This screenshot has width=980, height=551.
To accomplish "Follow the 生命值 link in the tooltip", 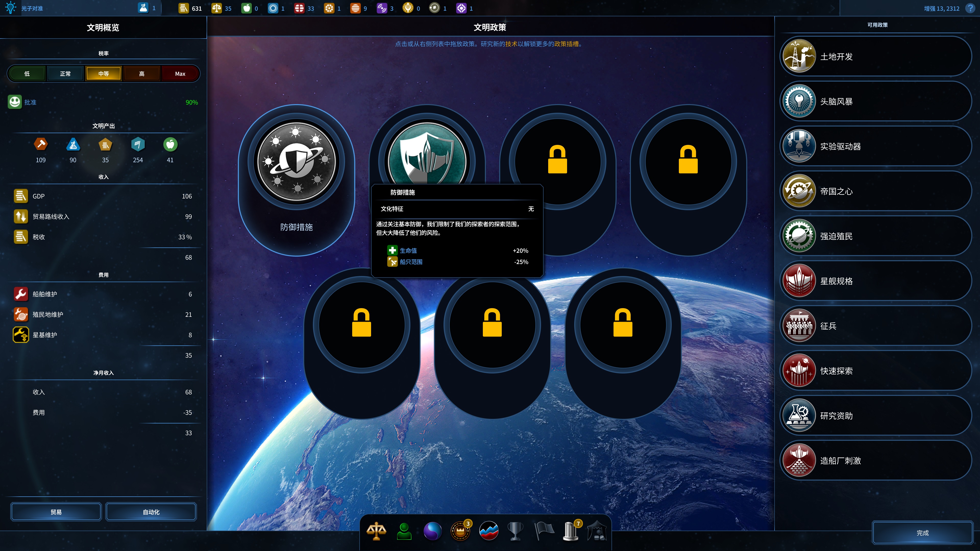I will [x=408, y=251].
